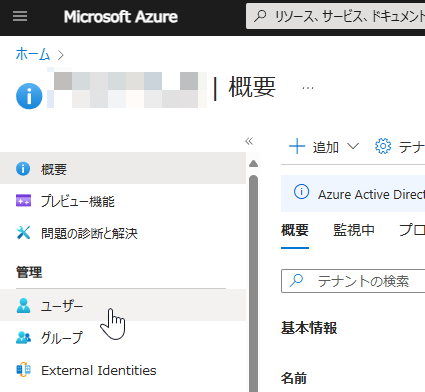Select the 概要 tab in content area
Image resolution: width=425 pixels, height=392 pixels.
click(295, 230)
